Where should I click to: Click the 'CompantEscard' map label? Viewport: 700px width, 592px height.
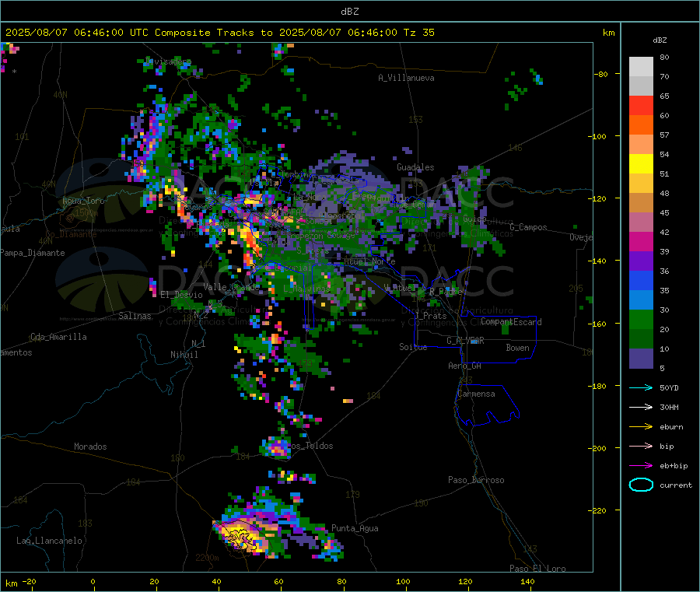511,322
